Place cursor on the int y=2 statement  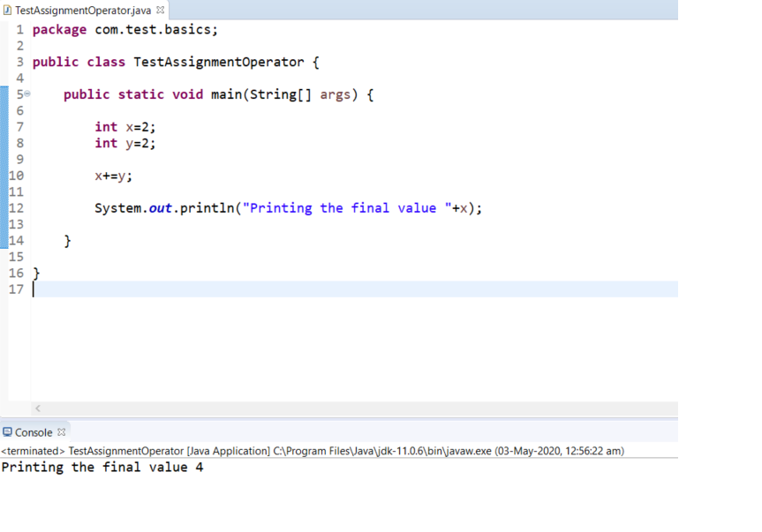click(x=125, y=143)
